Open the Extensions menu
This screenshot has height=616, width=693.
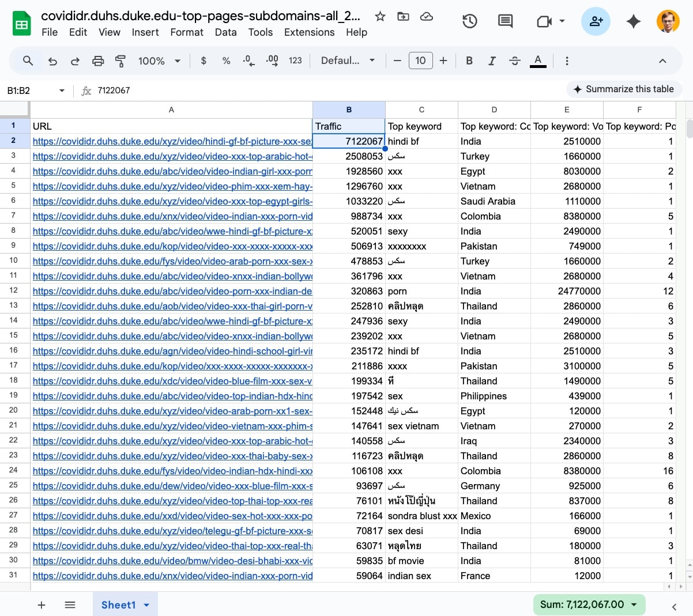(x=309, y=32)
